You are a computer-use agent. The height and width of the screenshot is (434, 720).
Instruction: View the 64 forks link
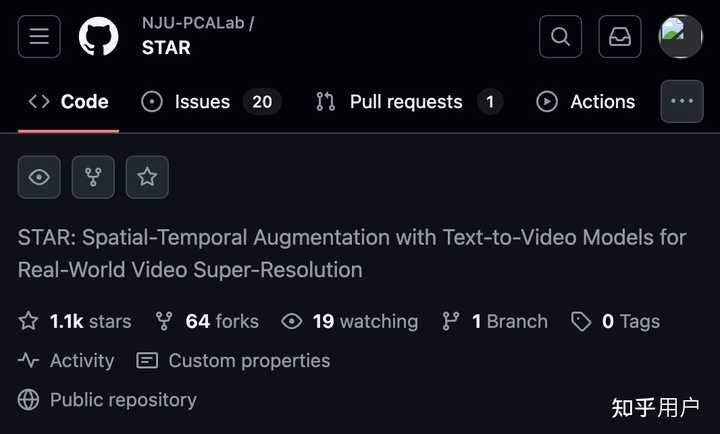pos(207,321)
